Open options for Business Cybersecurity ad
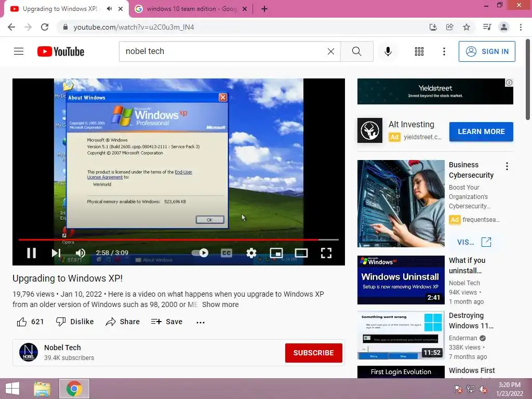 (x=507, y=166)
